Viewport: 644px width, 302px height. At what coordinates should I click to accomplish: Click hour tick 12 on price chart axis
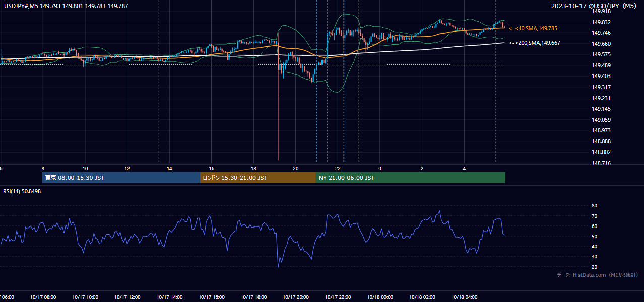[x=127, y=169]
